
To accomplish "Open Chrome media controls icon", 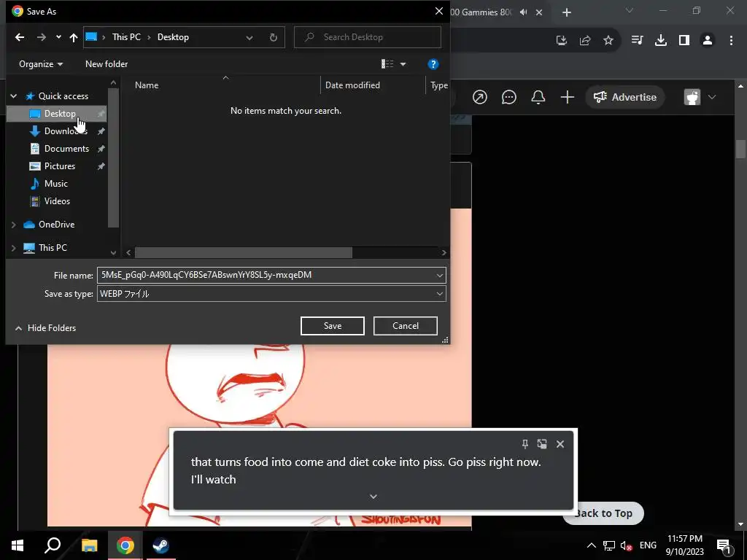I will [x=637, y=41].
